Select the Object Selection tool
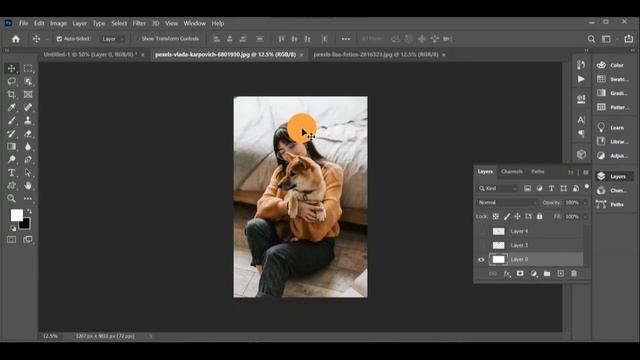The height and width of the screenshot is (360, 640). 28,81
